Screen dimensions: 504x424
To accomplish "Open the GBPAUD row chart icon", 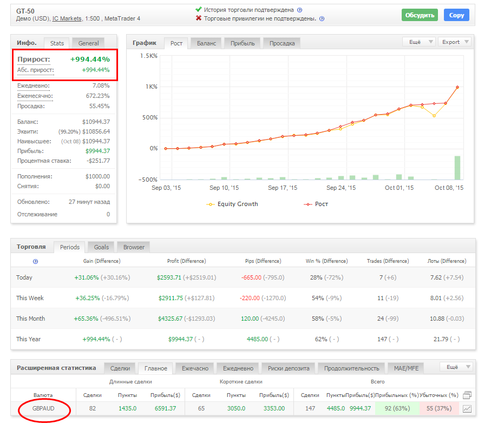I will tap(467, 409).
